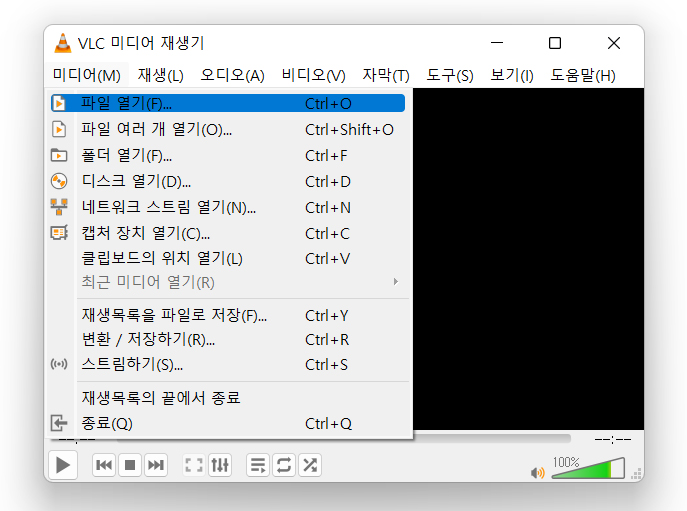
Task: Open the 보기(I) menu
Action: [x=512, y=75]
